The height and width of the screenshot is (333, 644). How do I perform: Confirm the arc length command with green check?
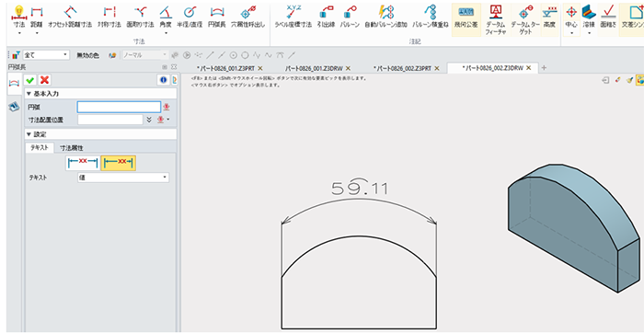(x=30, y=80)
